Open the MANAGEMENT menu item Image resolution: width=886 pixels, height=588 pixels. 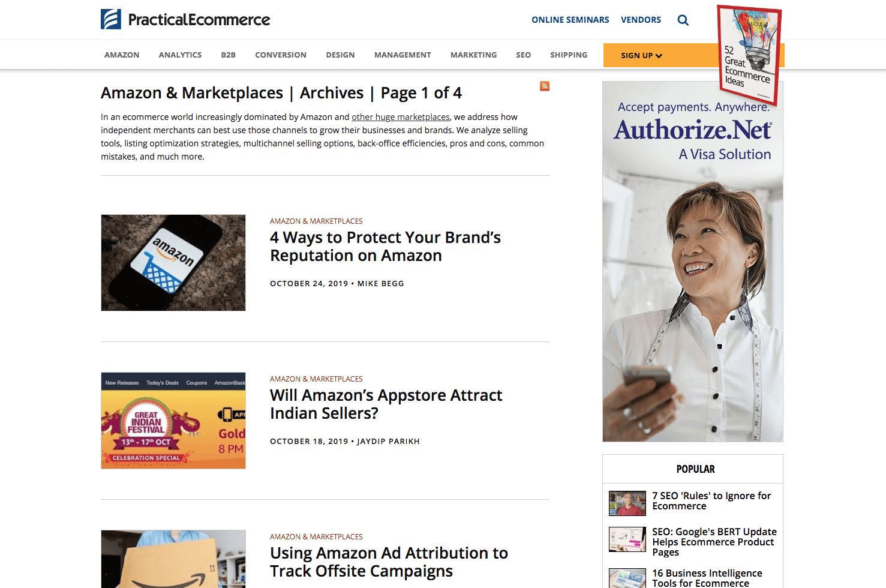coord(403,55)
